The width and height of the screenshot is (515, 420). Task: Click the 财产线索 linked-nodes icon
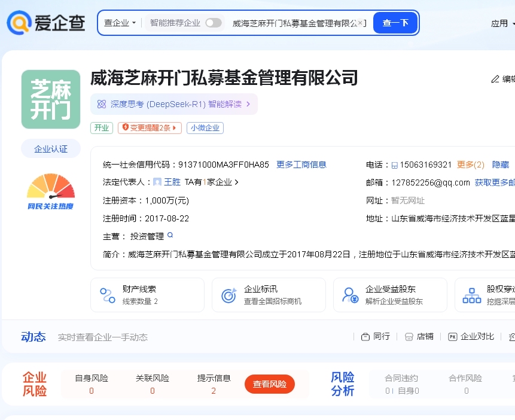pyautogui.click(x=108, y=295)
